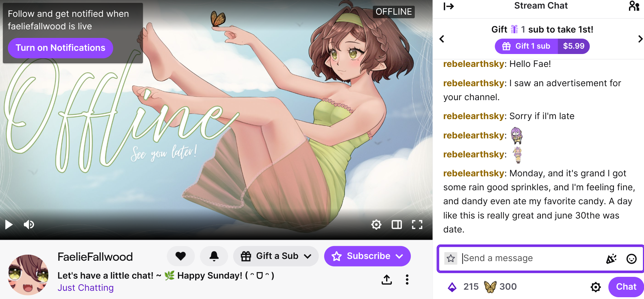This screenshot has width=644, height=299.
Task: Go to next chat banner item
Action: [640, 39]
